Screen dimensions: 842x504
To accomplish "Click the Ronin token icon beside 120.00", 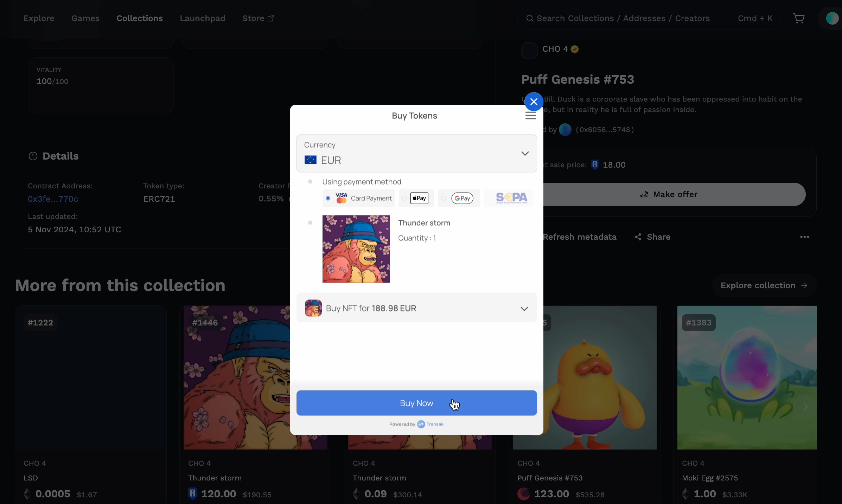I will point(192,494).
